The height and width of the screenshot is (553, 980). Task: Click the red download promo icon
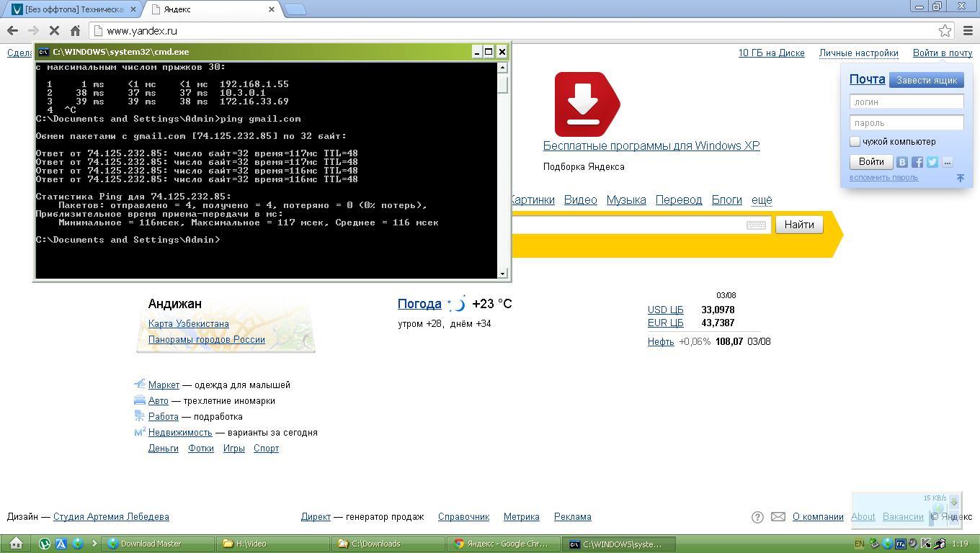click(587, 104)
